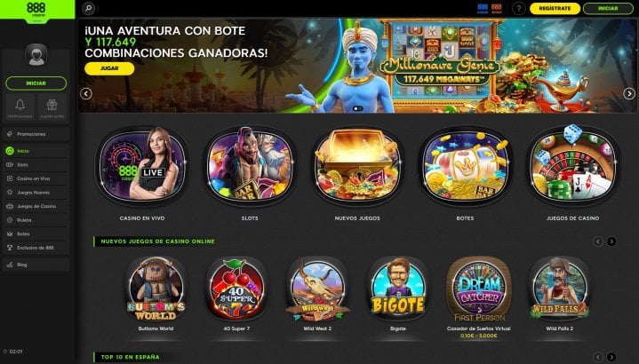The width and height of the screenshot is (639, 364).
Task: Open the search magnifier icon
Action: tap(89, 8)
